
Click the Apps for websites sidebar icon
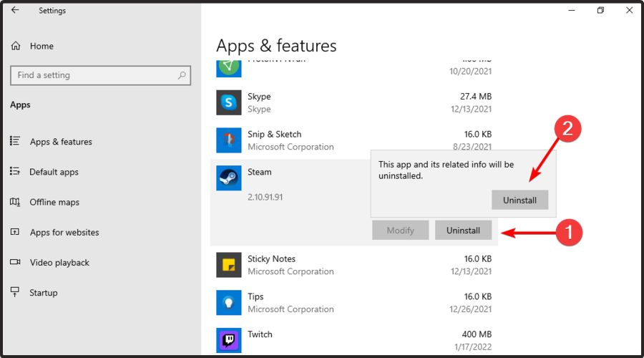15,232
